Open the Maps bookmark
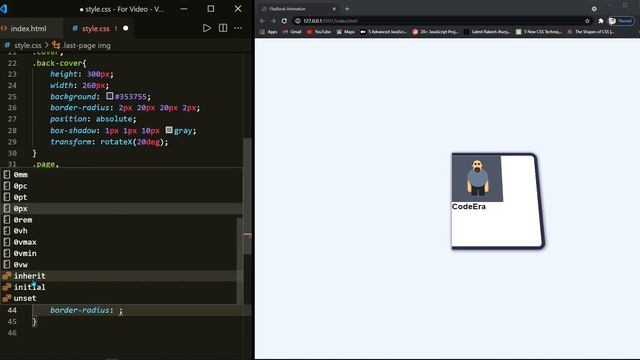 [x=346, y=32]
